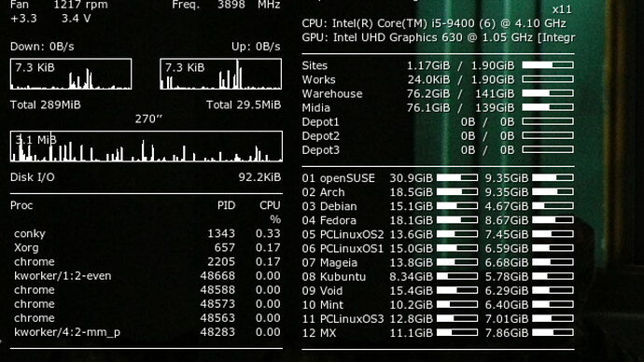
Task: Click the 'Fan 1217 rpm' reading
Action: [x=59, y=5]
